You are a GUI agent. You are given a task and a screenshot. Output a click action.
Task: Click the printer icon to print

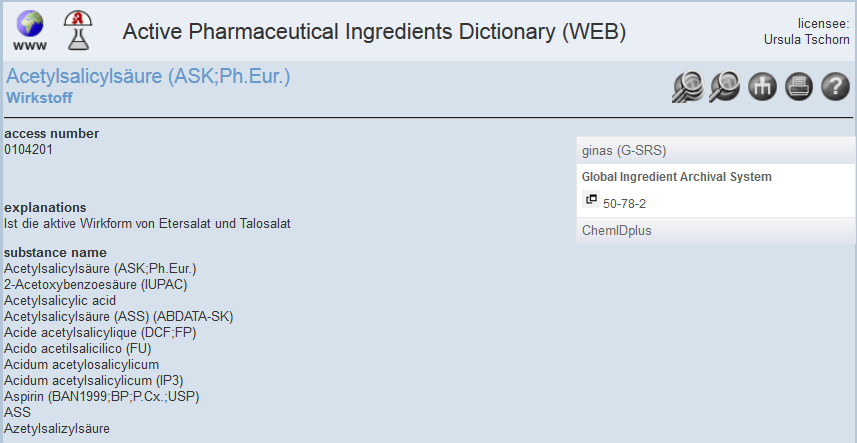click(799, 87)
